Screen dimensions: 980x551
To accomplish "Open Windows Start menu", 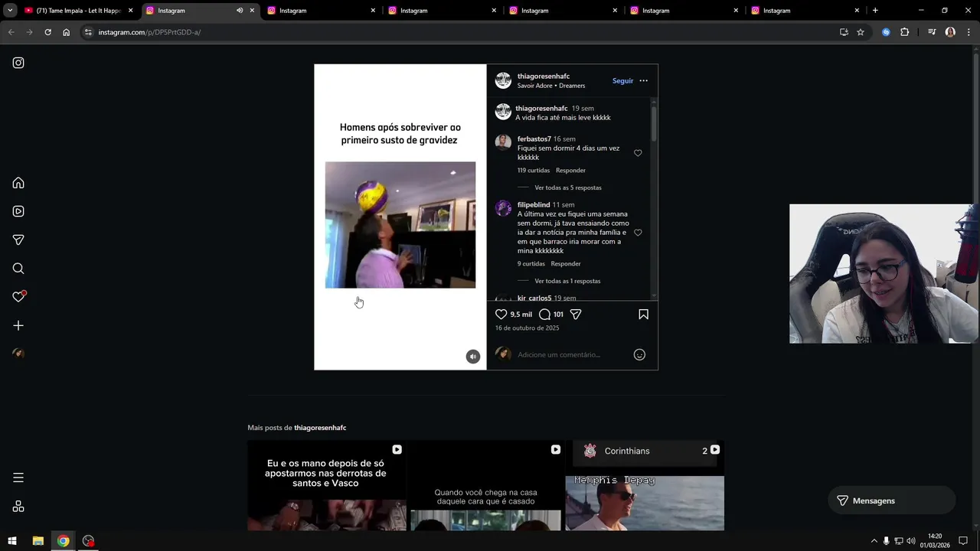I will coord(12,541).
